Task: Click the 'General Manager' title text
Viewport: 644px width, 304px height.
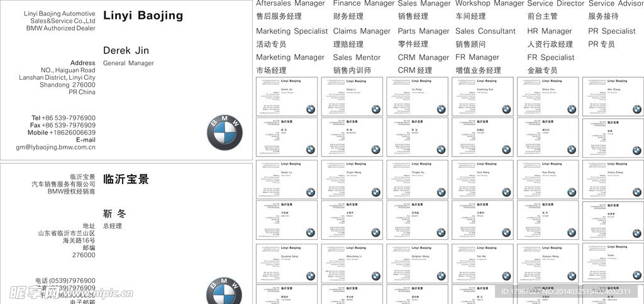Action: tap(128, 63)
